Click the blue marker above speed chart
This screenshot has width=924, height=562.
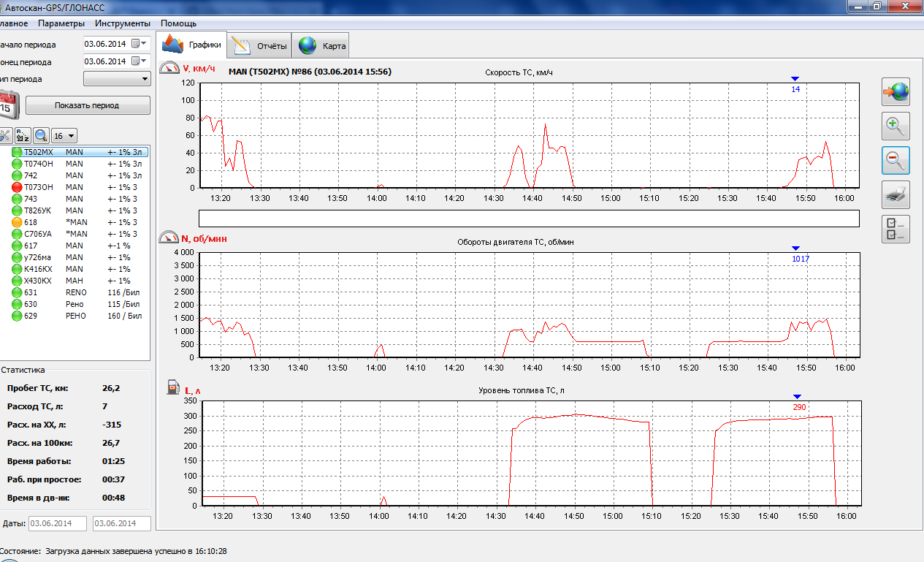tap(795, 79)
